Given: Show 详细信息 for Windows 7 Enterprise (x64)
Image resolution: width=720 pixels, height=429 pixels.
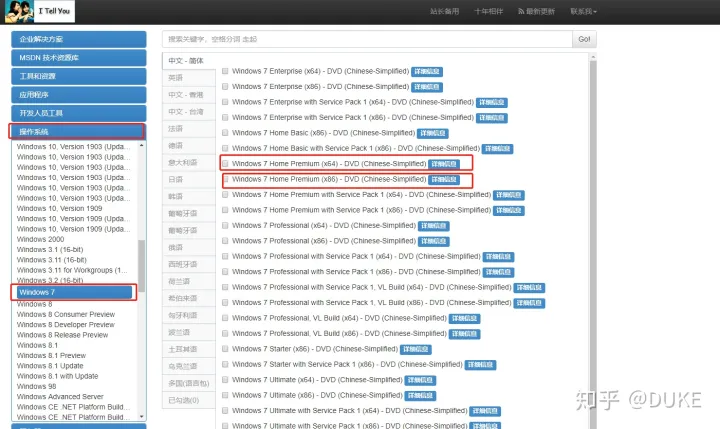Looking at the screenshot, I should click(x=427, y=72).
